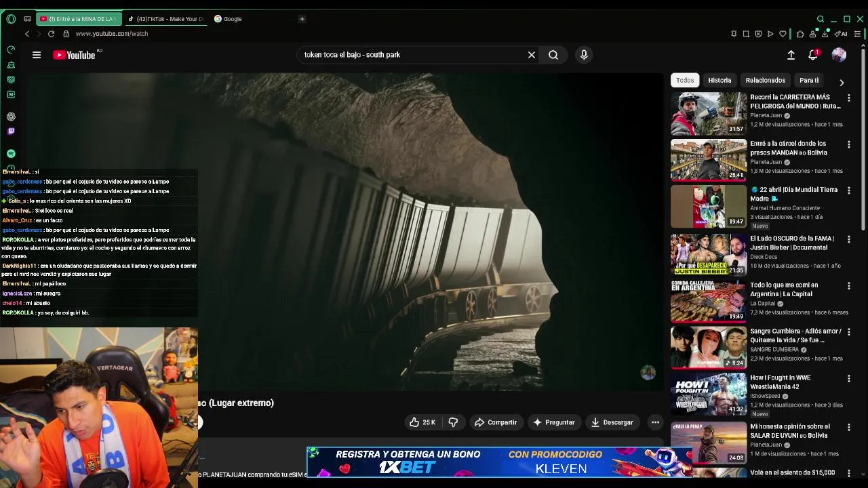Viewport: 868px width, 488px height.
Task: Open How I Fought in WWE title
Action: (780, 382)
